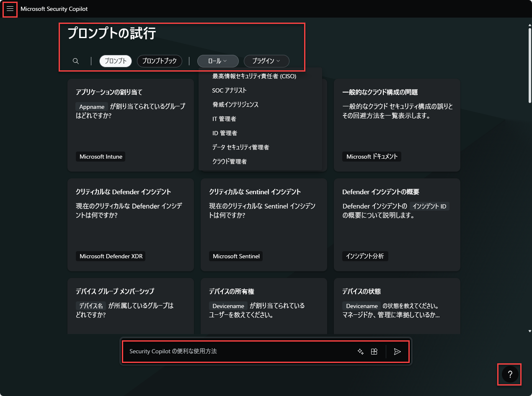The height and width of the screenshot is (396, 532).
Task: Click the デバイス名 placeholder chip
Action: click(x=91, y=306)
